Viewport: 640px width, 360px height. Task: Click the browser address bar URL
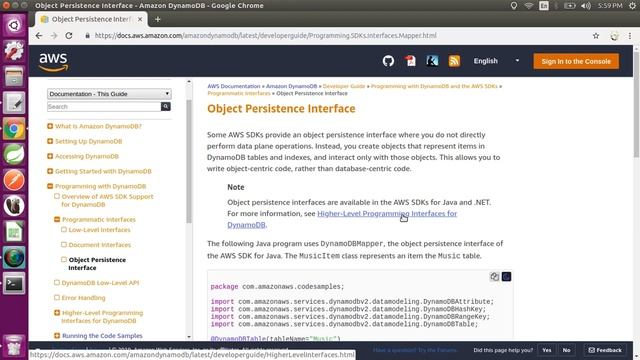pos(265,36)
